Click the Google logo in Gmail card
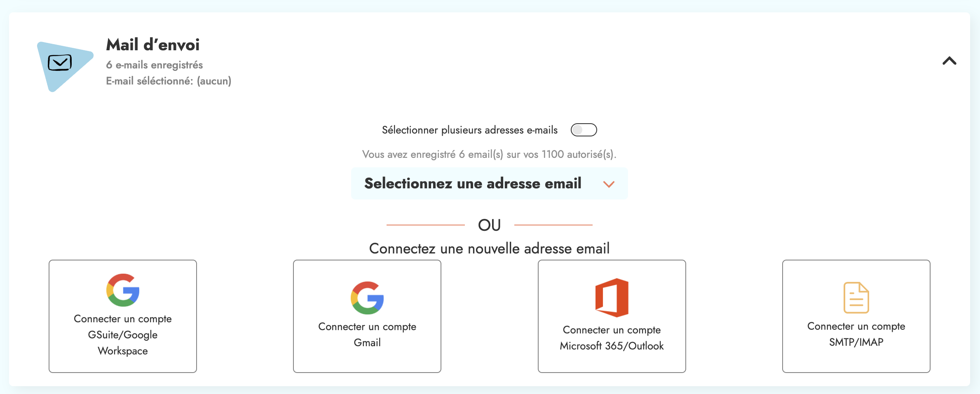The height and width of the screenshot is (394, 980). (367, 298)
